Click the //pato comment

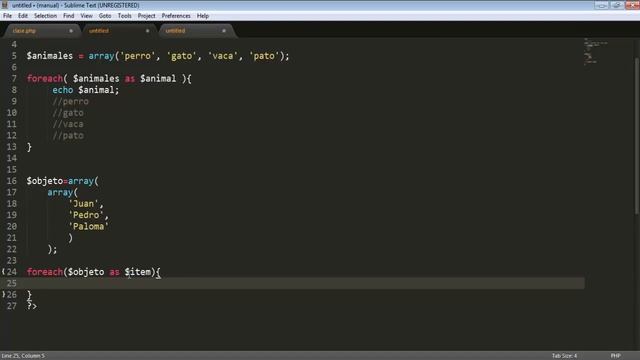(x=68, y=136)
